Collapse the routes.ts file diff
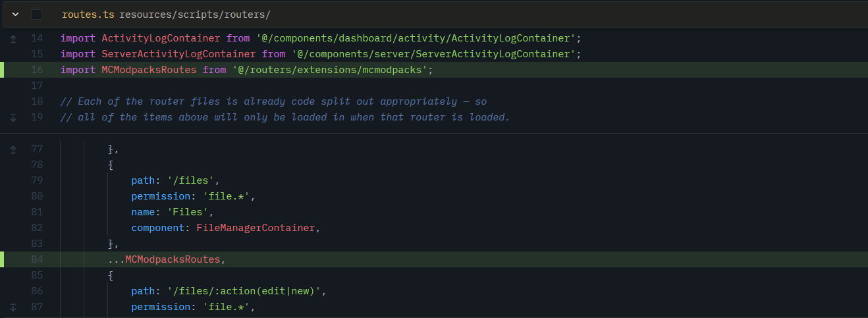 [15, 14]
